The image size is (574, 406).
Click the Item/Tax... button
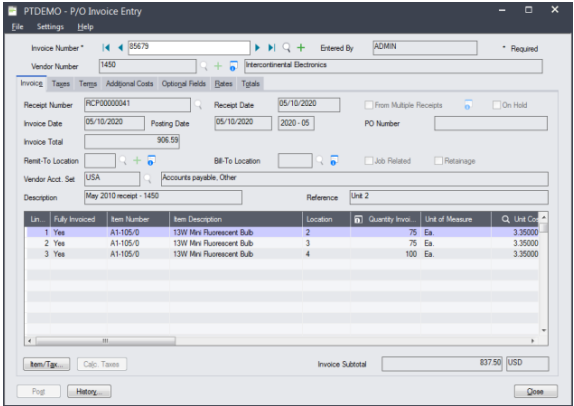tap(46, 364)
